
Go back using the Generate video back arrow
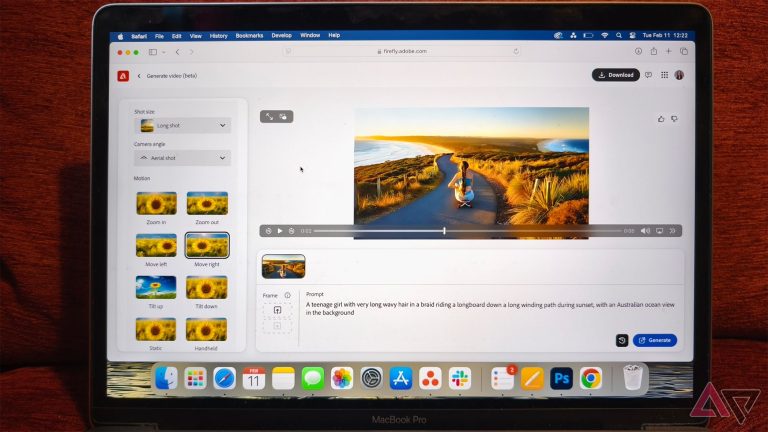coord(139,76)
